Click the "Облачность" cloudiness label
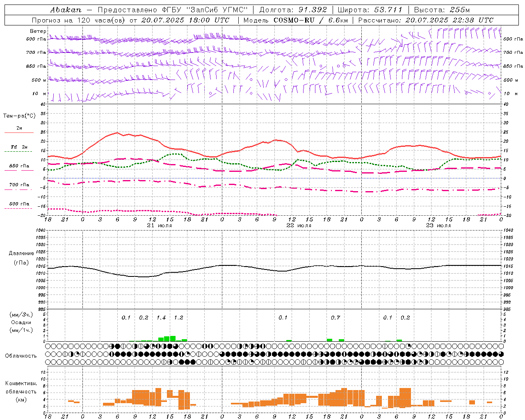525x420 pixels. tap(21, 356)
